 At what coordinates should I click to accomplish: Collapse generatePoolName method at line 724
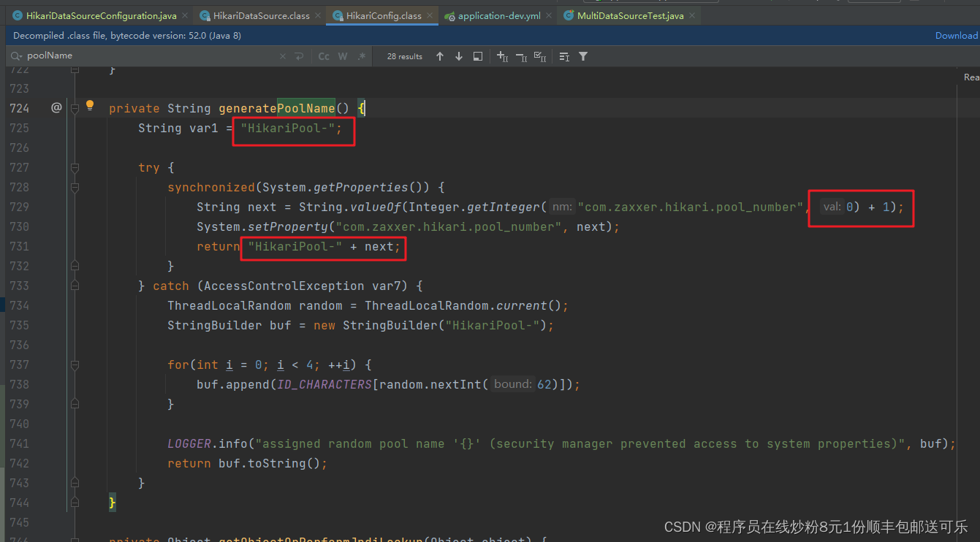pos(75,108)
